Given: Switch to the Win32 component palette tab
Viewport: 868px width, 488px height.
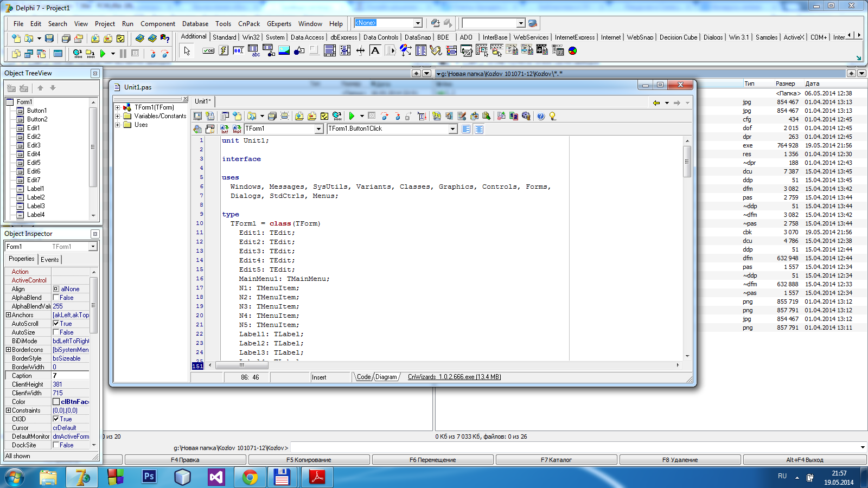Looking at the screenshot, I should [251, 37].
